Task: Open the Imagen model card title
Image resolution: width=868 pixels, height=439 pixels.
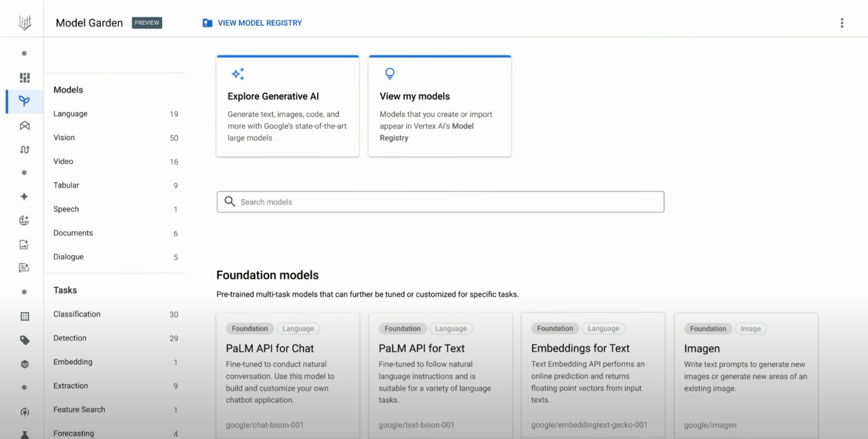Action: (702, 349)
